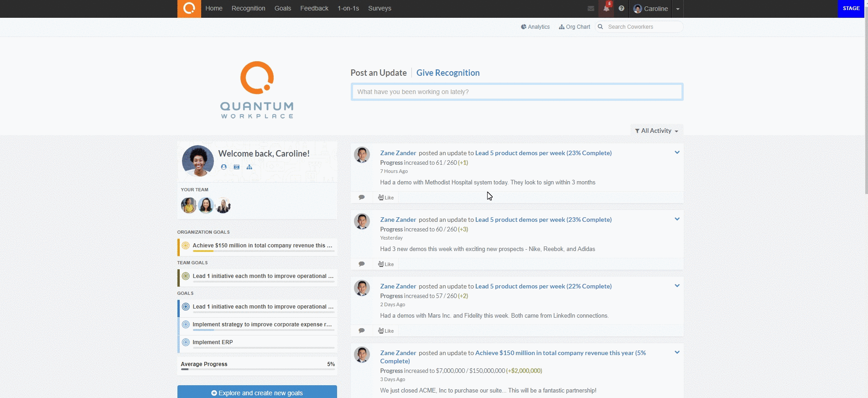
Task: Open the first team member's avatar
Action: point(189,205)
